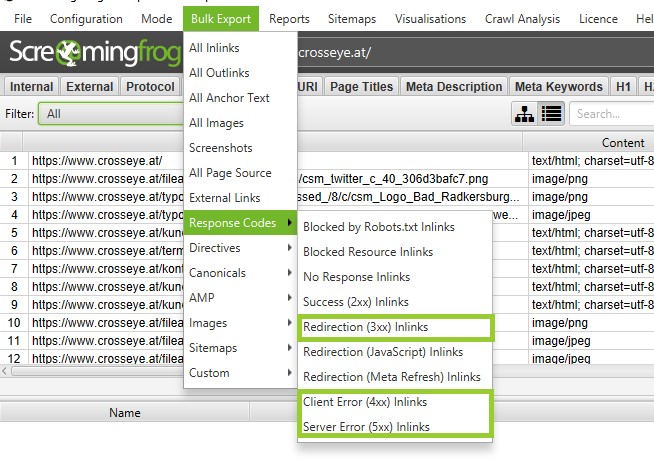Image resolution: width=654 pixels, height=463 pixels.
Task: Select All Outlinks export
Action: pyautogui.click(x=240, y=73)
